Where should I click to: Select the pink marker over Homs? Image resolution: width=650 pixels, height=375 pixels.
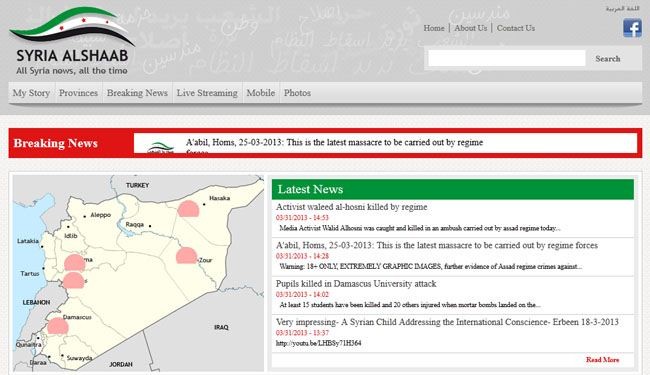[73, 281]
